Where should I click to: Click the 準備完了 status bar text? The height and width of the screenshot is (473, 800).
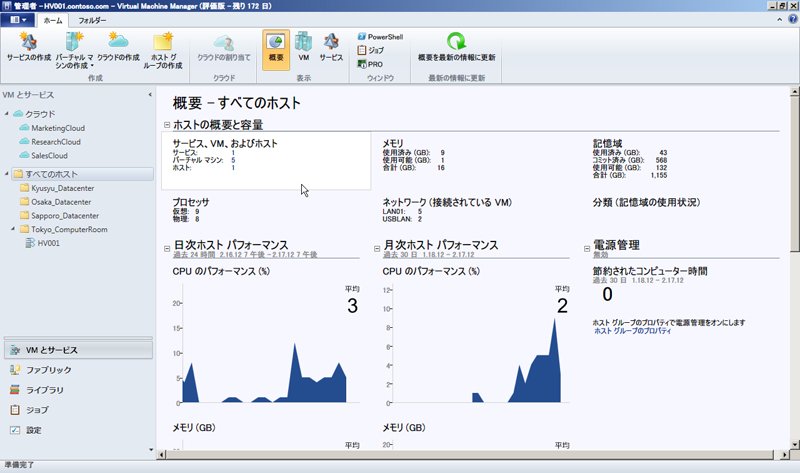19,465
